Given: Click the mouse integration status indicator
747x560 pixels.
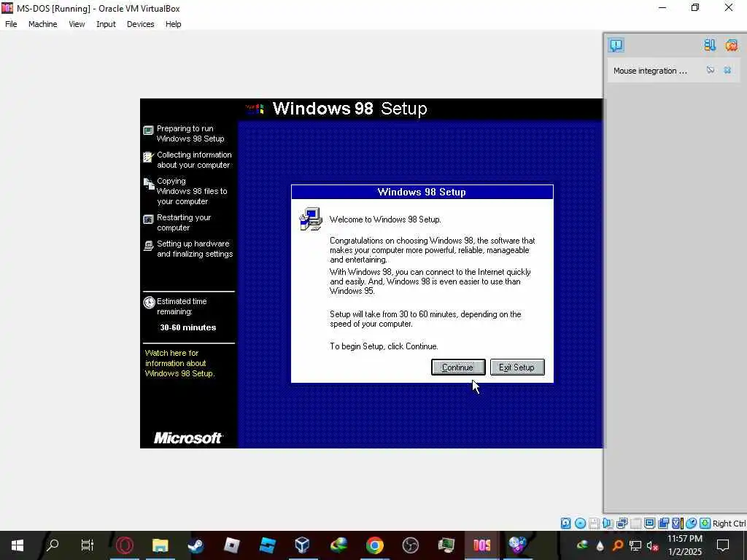Looking at the screenshot, I should 692,524.
